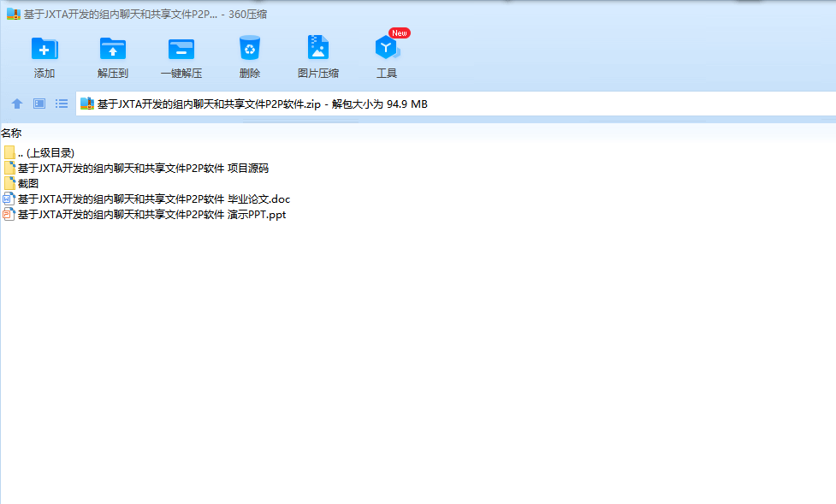
Task: Click the archive path address field
Action: pos(456,104)
